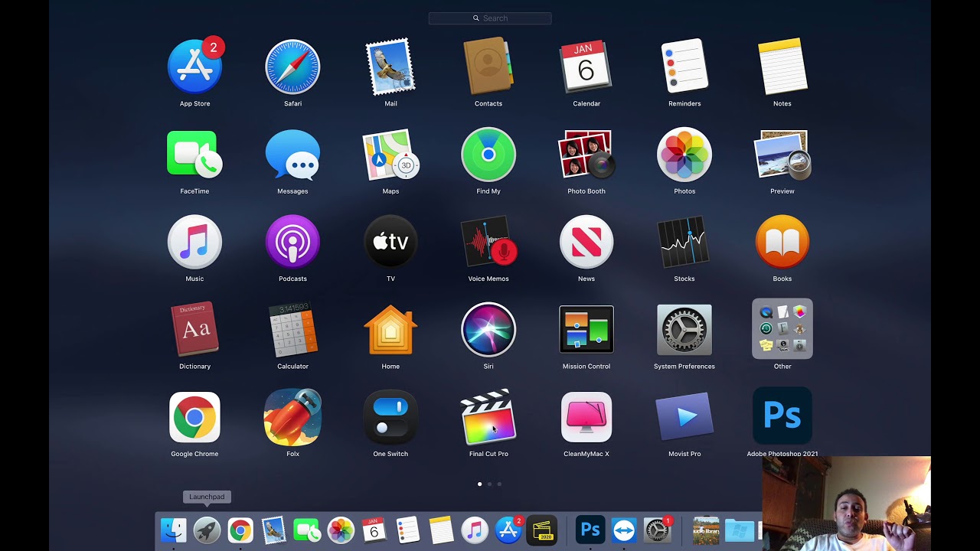Viewport: 980px width, 551px height.
Task: Open the Dictionary app
Action: coord(194,330)
